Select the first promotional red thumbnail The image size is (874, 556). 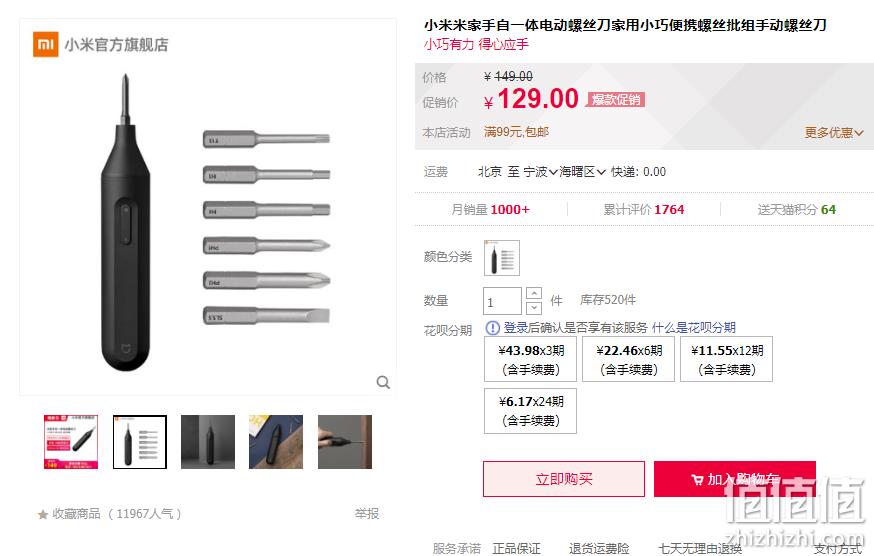(71, 442)
